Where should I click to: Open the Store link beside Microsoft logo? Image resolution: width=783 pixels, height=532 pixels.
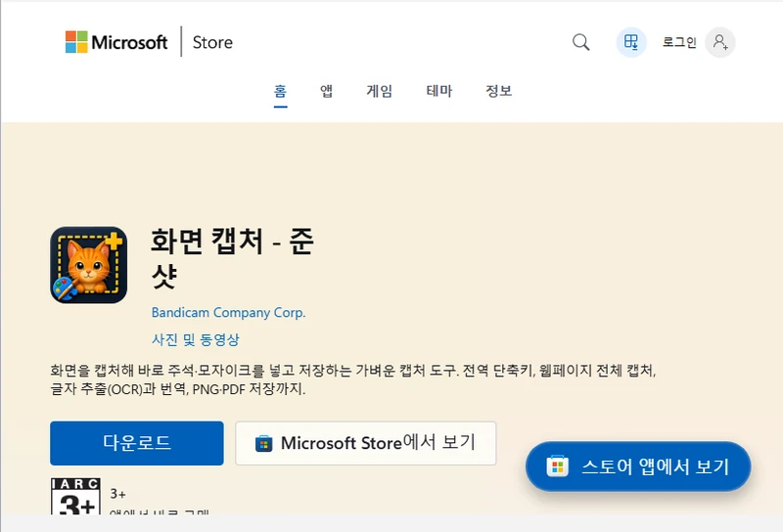(212, 42)
